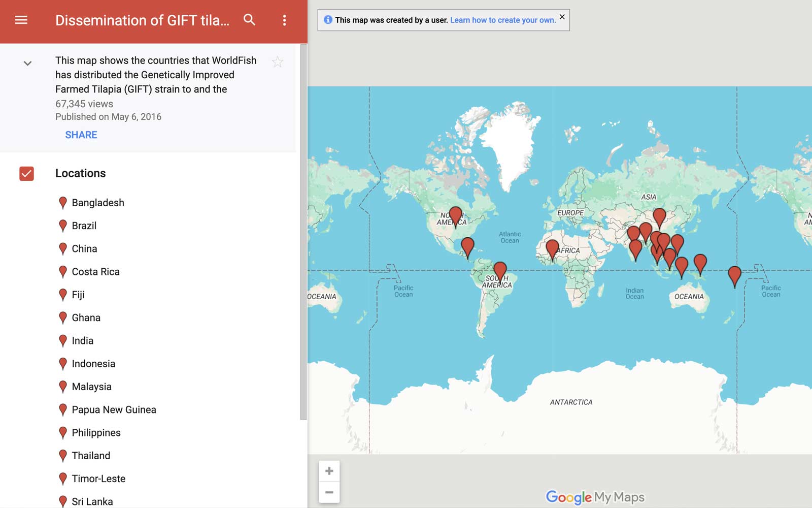The width and height of the screenshot is (812, 508).
Task: Click the Fiji pin on the map
Action: point(734,275)
